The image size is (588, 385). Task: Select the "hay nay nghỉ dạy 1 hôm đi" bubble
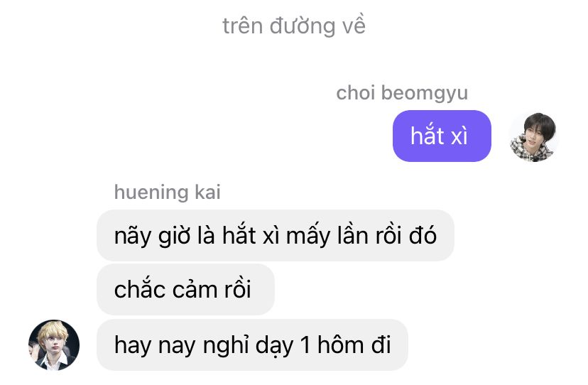(x=252, y=345)
